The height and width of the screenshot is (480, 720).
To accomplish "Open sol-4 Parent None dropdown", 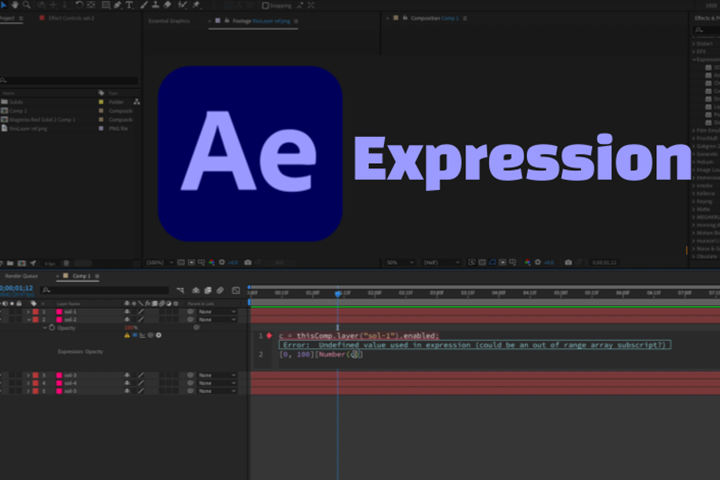I will coord(217,383).
